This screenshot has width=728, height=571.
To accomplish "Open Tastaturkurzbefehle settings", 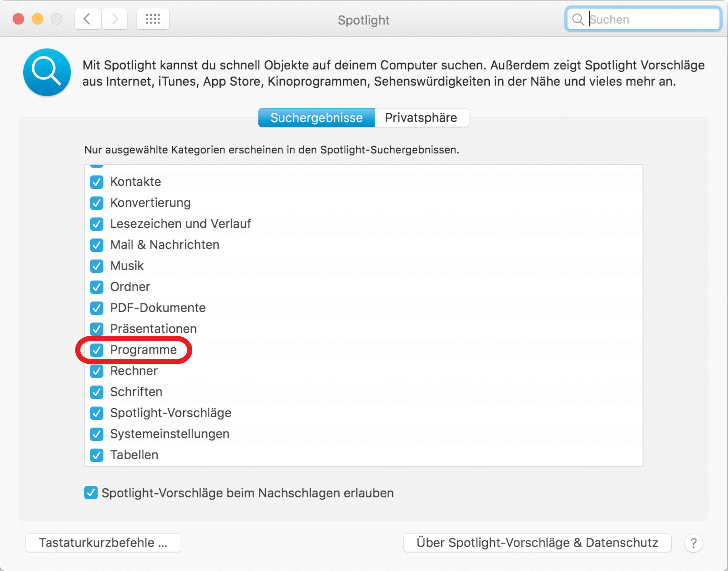I will pyautogui.click(x=103, y=543).
